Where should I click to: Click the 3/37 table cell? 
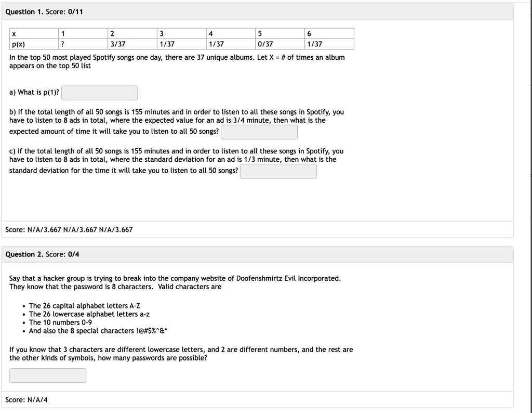(132, 44)
